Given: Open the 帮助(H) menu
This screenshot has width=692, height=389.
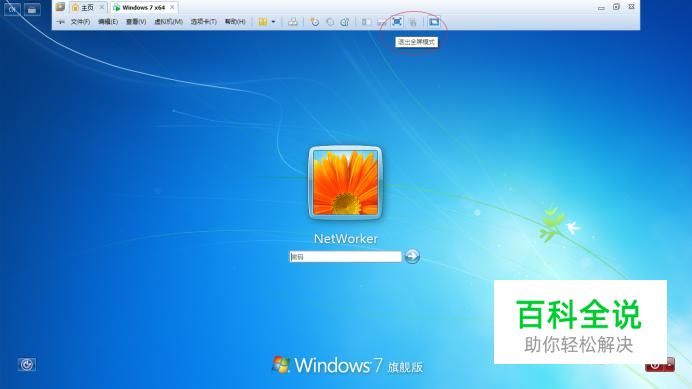Looking at the screenshot, I should [235, 22].
